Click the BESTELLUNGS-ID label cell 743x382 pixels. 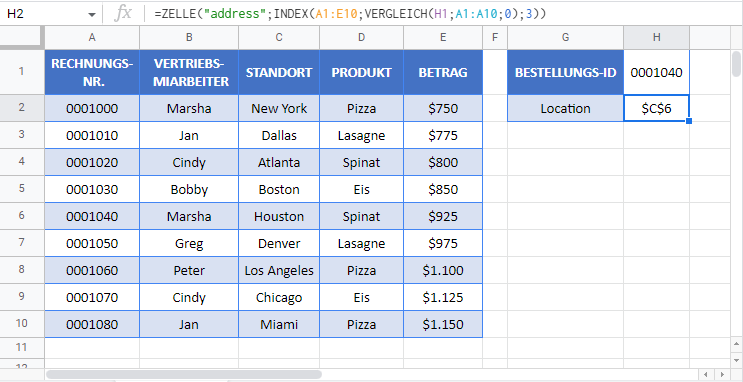(565, 72)
